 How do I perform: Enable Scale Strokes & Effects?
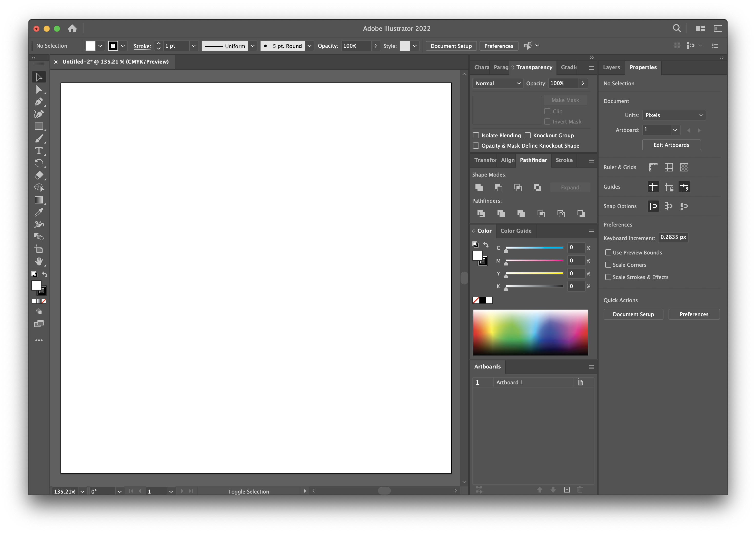(608, 277)
